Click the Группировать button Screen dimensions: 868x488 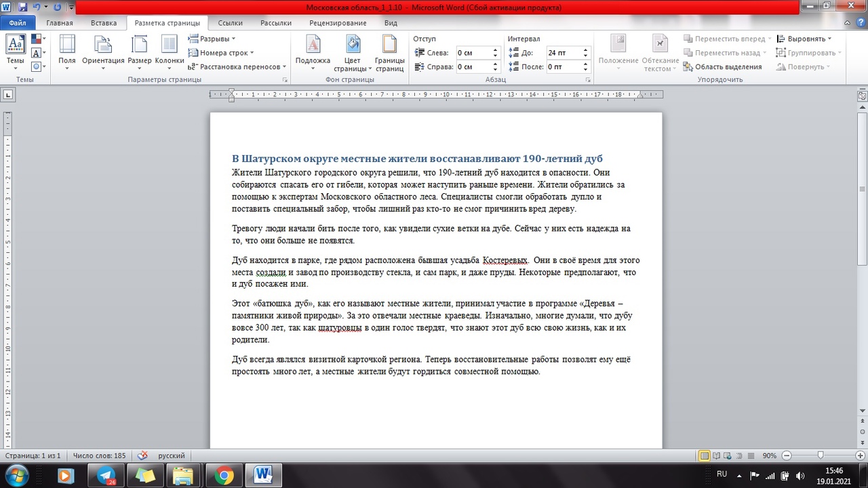pos(809,53)
